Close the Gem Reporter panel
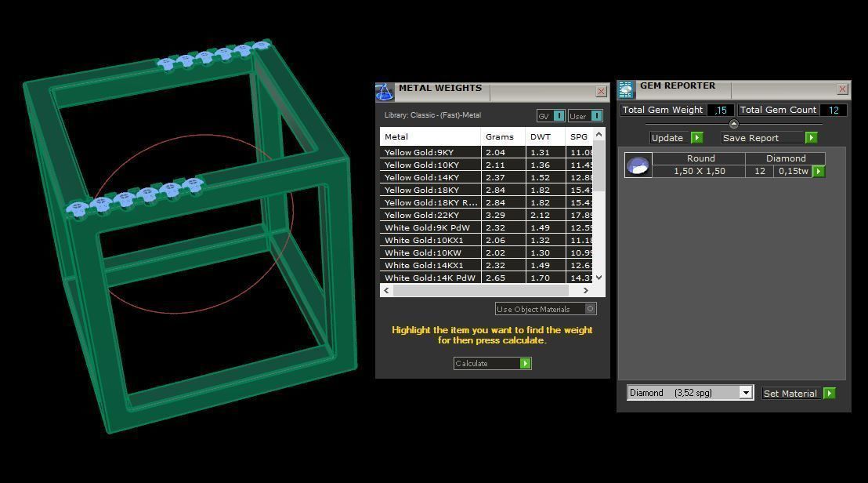 (x=842, y=89)
